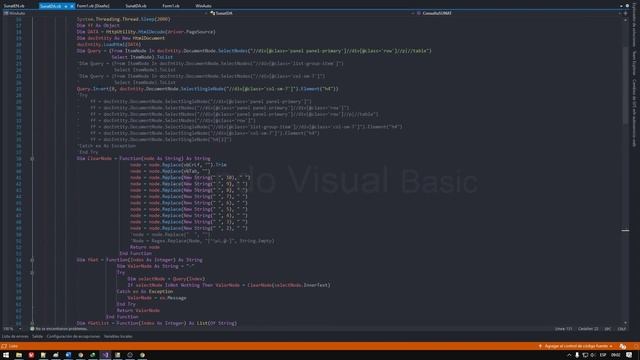Open the Team Explorer side tab

tap(634, 63)
